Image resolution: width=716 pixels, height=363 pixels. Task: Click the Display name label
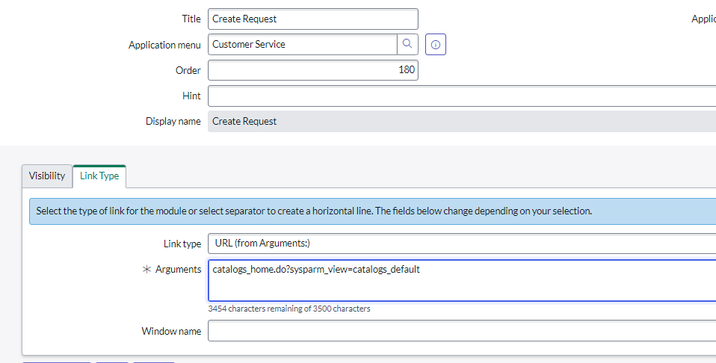point(173,121)
